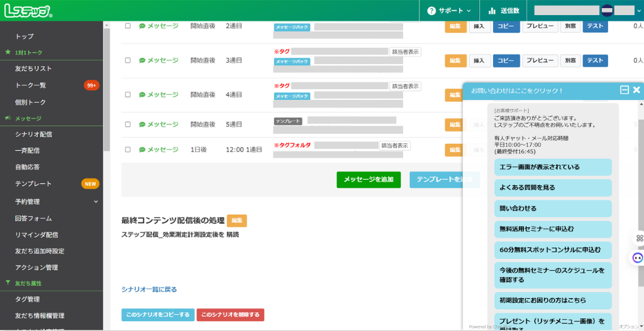This screenshot has height=331, width=644.
Task: Tick the checkbox for 2通目 message
Action: (128, 26)
